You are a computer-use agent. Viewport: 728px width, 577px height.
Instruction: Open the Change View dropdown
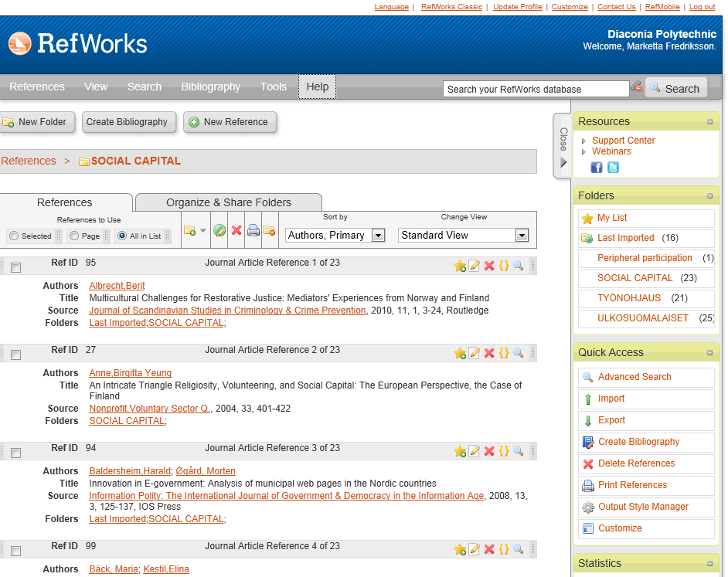coord(464,236)
